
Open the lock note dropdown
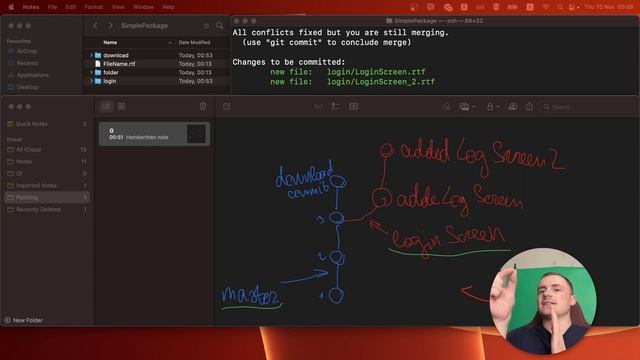coord(493,107)
